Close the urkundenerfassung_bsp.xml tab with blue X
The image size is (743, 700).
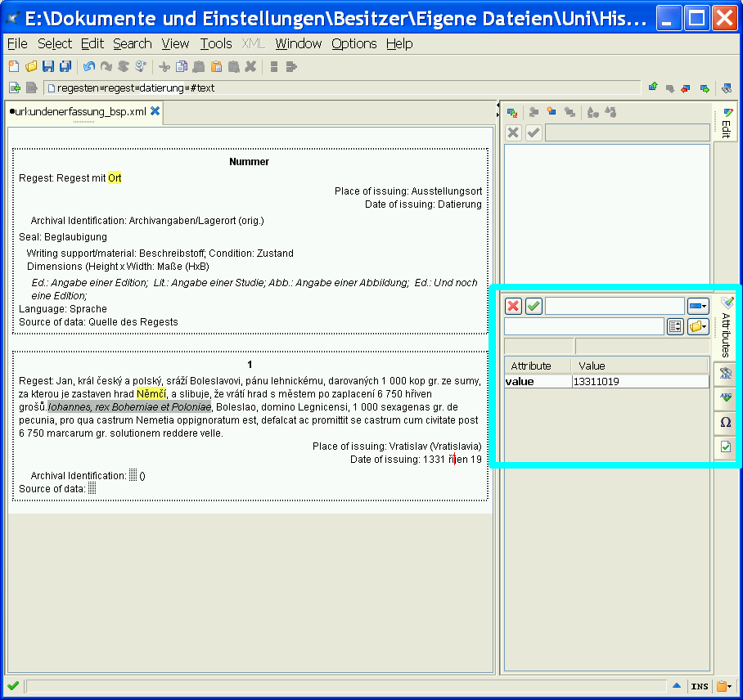(x=155, y=111)
